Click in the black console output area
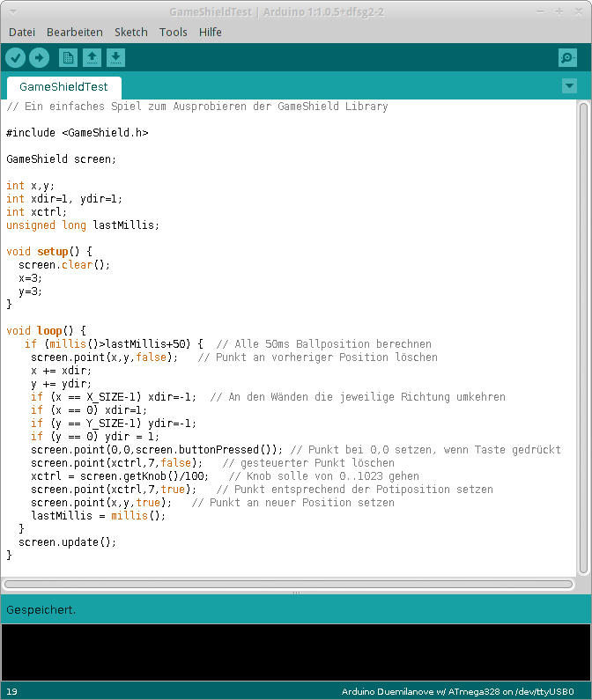The width and height of the screenshot is (592, 700). [296, 652]
